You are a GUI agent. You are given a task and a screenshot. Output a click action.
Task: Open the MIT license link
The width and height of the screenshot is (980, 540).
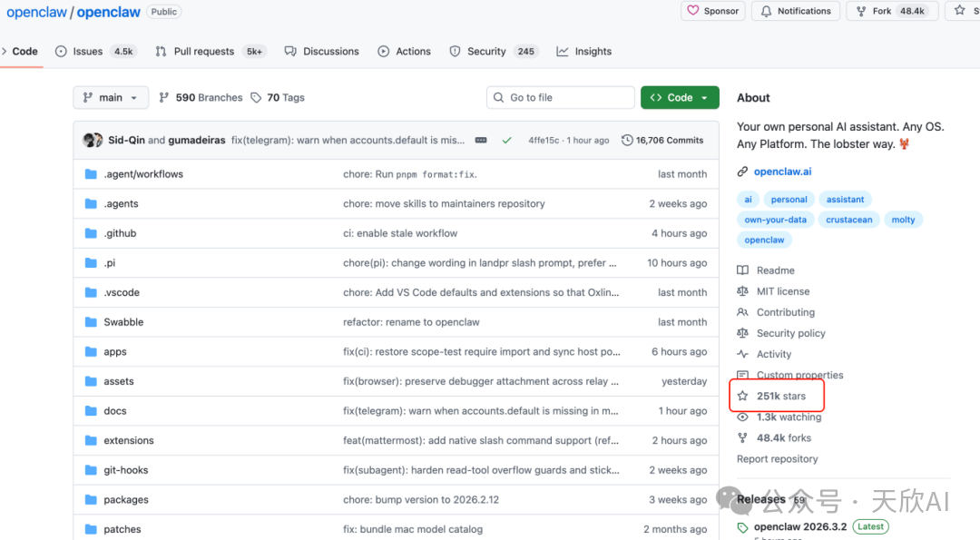point(782,291)
